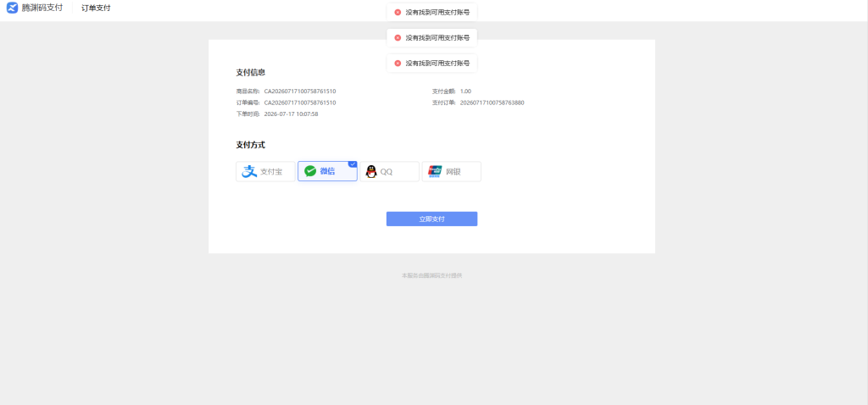
Task: Click the 支付订单 label
Action: coord(444,103)
